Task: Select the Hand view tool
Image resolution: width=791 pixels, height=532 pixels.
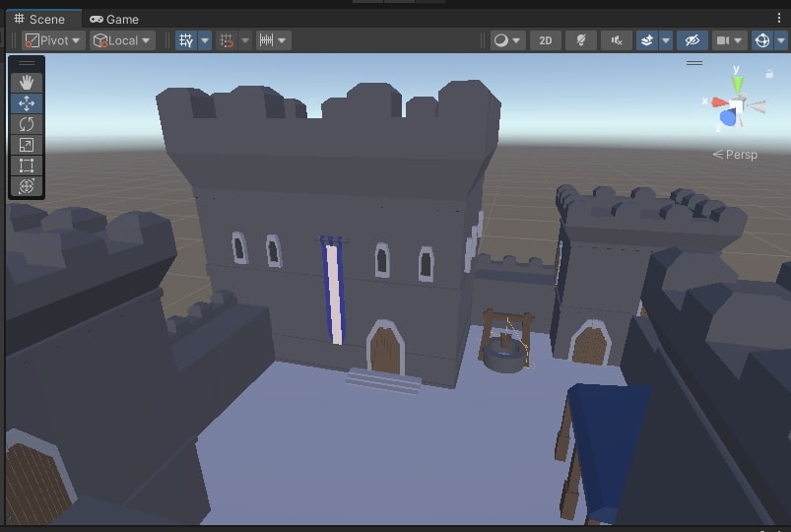Action: 27,83
